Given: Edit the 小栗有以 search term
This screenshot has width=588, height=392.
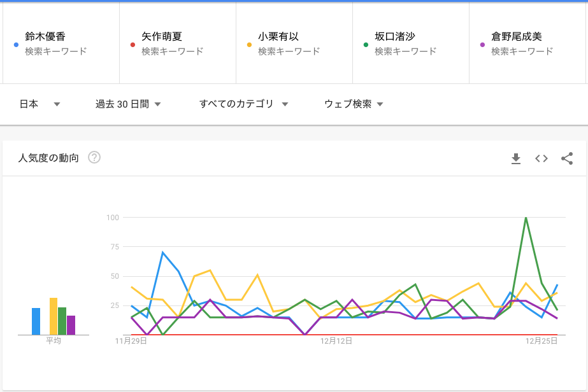Looking at the screenshot, I should click(278, 37).
